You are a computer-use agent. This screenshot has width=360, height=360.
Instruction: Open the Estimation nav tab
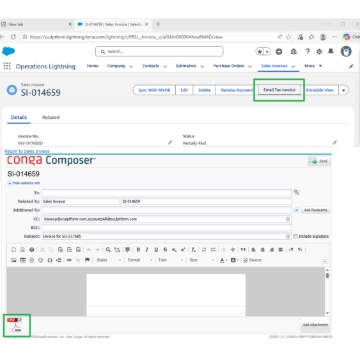point(186,66)
